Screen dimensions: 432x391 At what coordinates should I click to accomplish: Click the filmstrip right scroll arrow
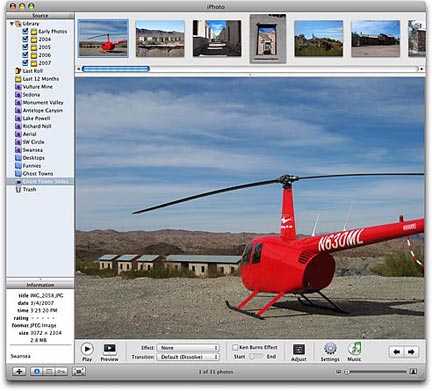point(422,69)
